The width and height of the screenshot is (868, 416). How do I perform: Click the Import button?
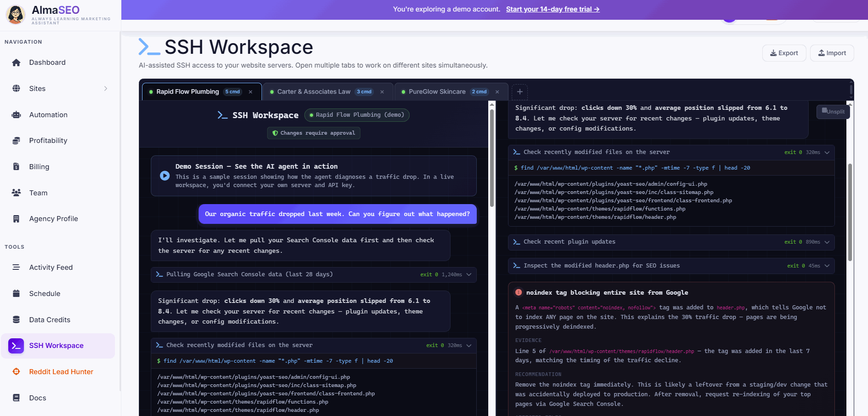pyautogui.click(x=832, y=53)
